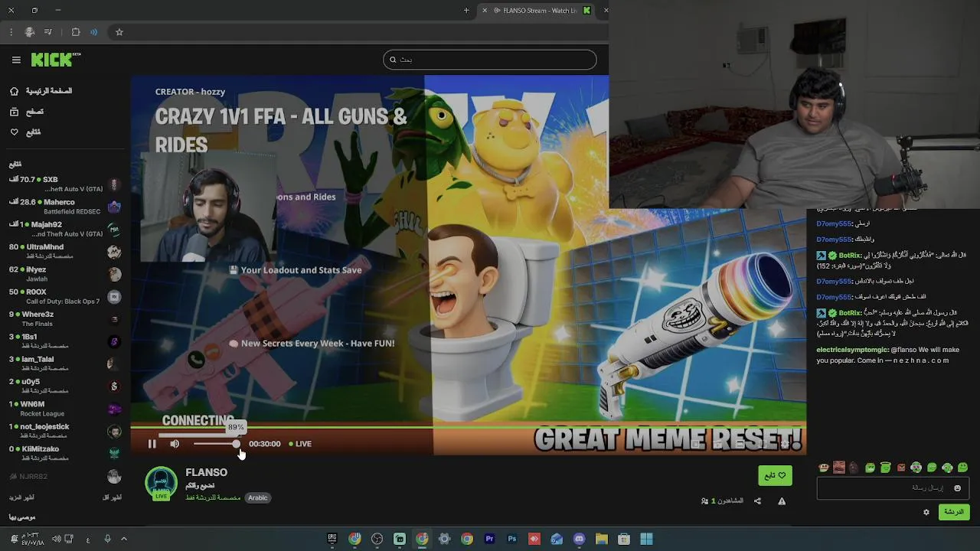980x551 pixels.
Task: Insert the green emote with halo
Action: click(885, 468)
